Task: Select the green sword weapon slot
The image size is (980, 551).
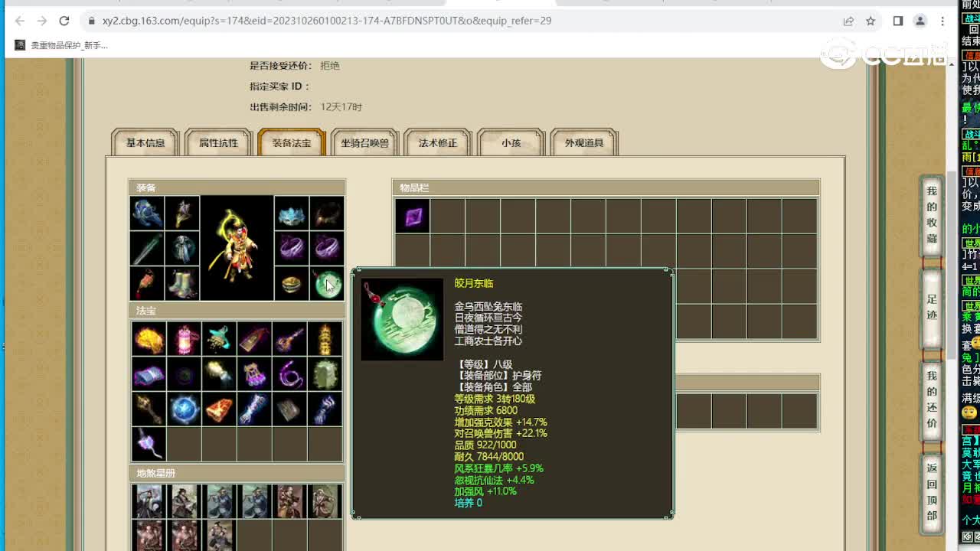Action: coord(147,249)
